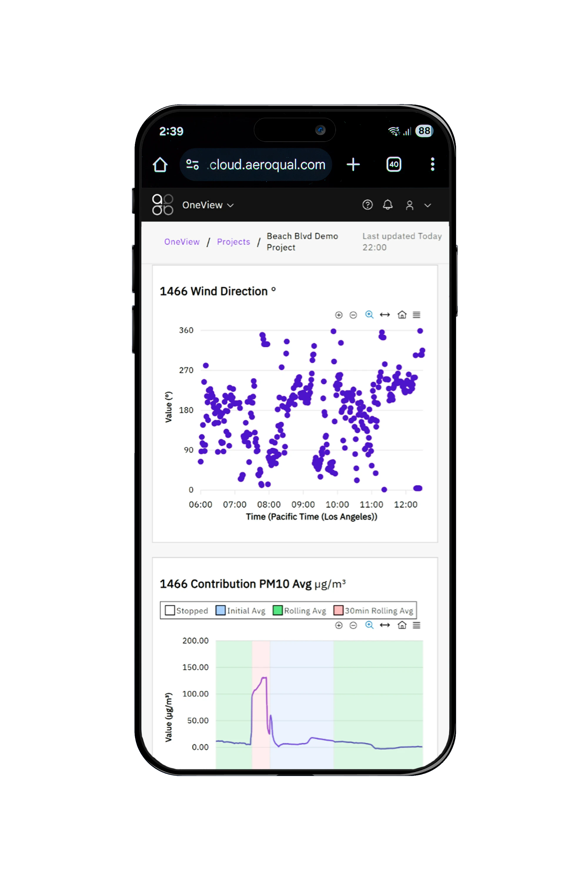588x882 pixels.
Task: Click zoom out icon on Wind Direction chart
Action: coord(353,315)
